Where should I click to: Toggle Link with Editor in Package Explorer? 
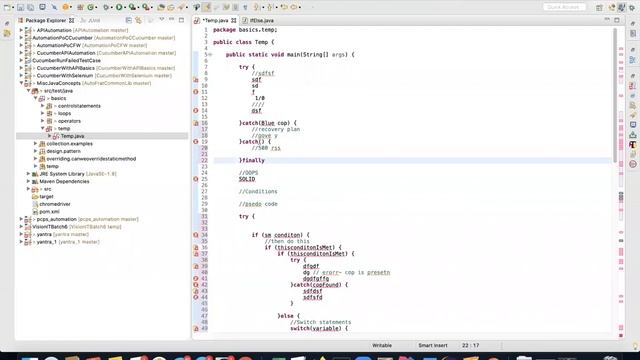click(x=138, y=20)
